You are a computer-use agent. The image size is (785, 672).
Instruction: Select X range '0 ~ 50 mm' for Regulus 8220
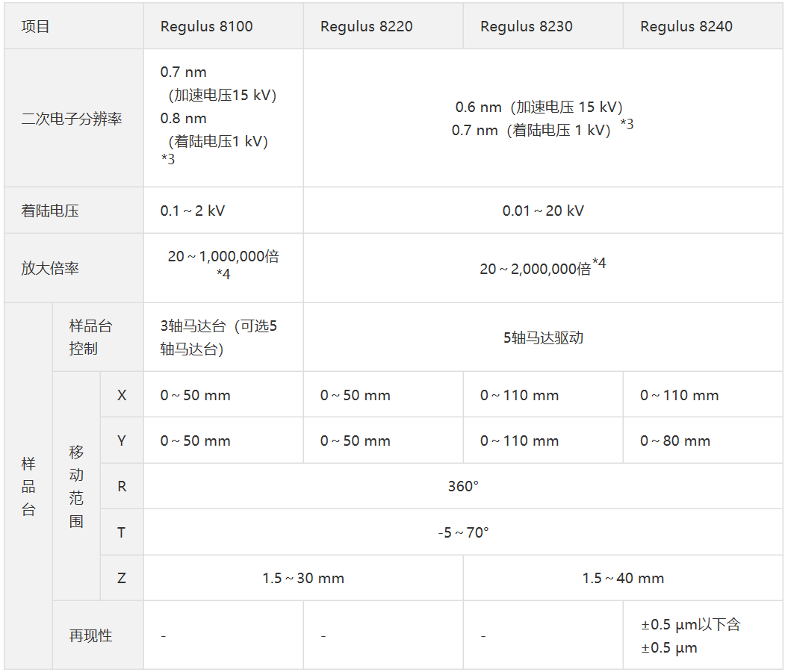coord(356,395)
